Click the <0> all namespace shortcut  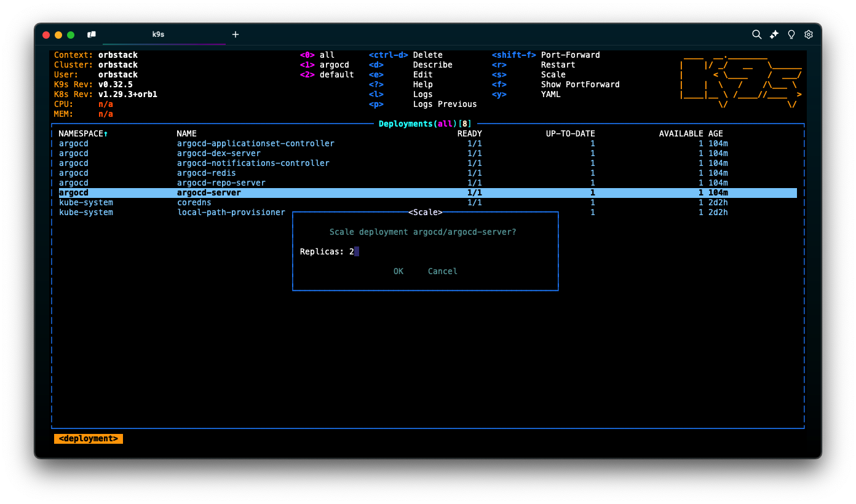pos(317,55)
